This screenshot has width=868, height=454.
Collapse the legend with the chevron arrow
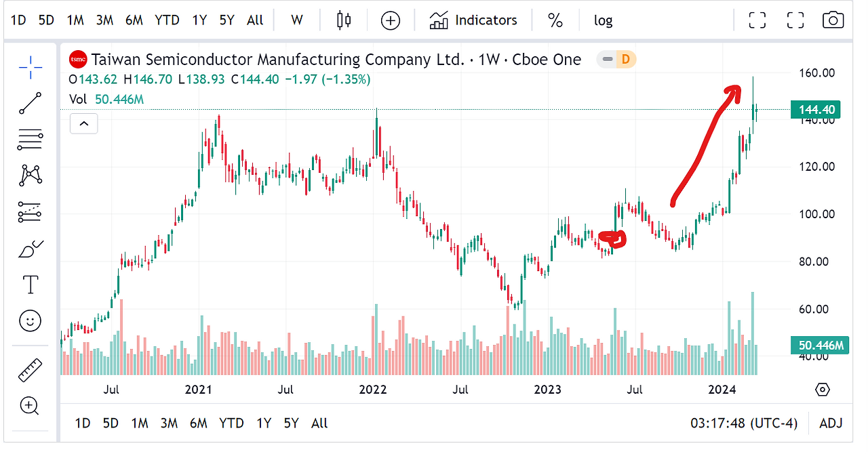pos(83,123)
